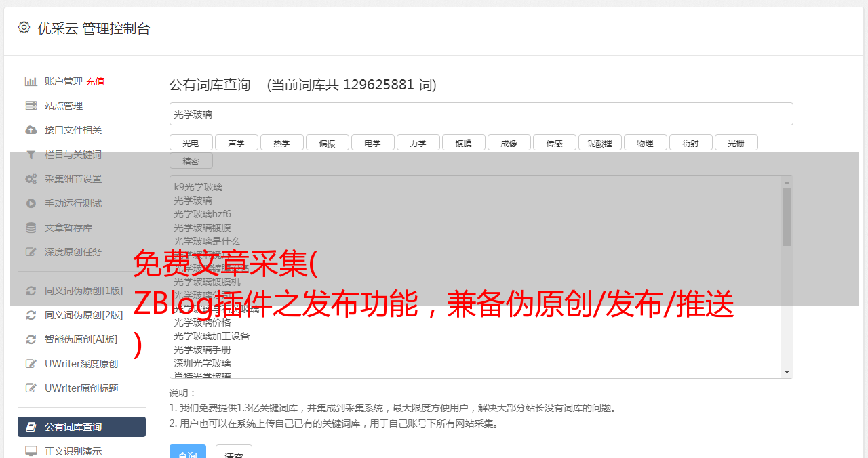Select the 衍射 tag button
Screen dimensions: 868x458
click(690, 142)
